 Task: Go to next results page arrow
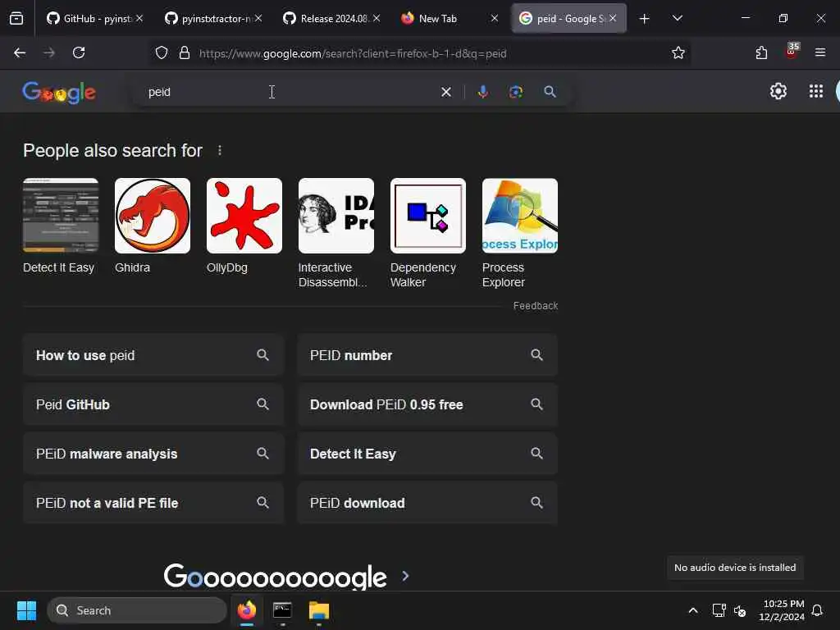(x=405, y=576)
